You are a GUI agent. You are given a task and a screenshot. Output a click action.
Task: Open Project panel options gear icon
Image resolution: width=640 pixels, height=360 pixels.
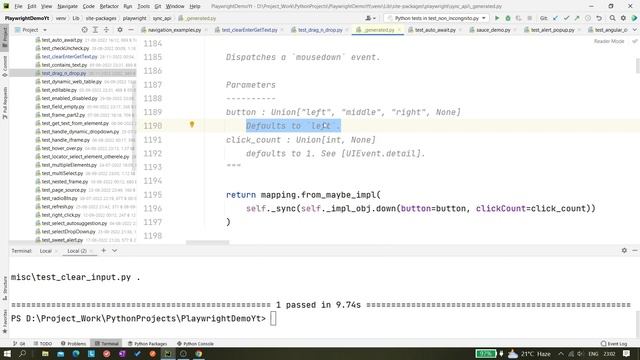coord(120,30)
